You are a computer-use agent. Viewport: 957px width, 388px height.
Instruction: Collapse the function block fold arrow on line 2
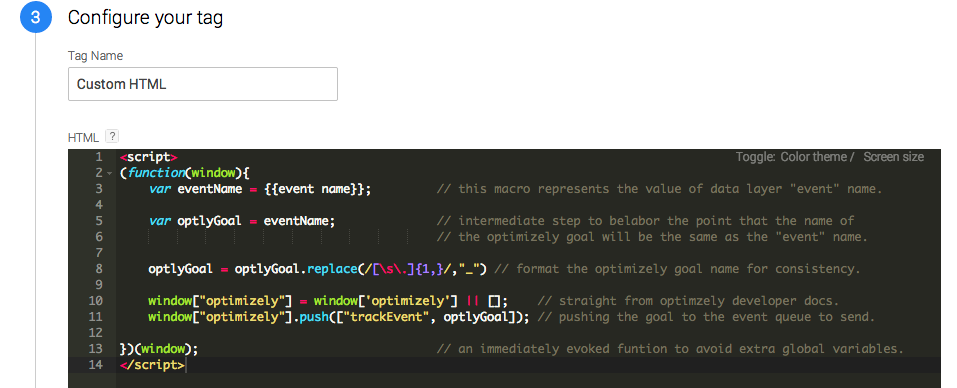click(x=109, y=173)
